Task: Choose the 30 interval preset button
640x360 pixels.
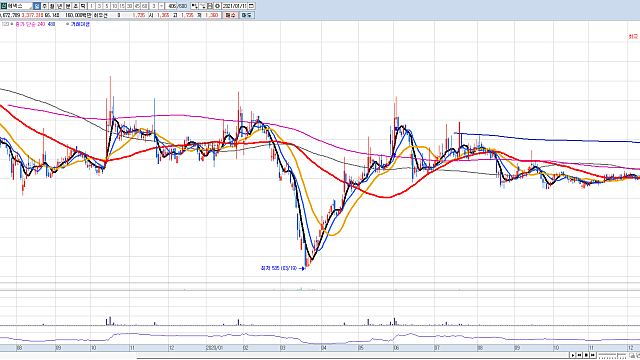Action: [129, 6]
